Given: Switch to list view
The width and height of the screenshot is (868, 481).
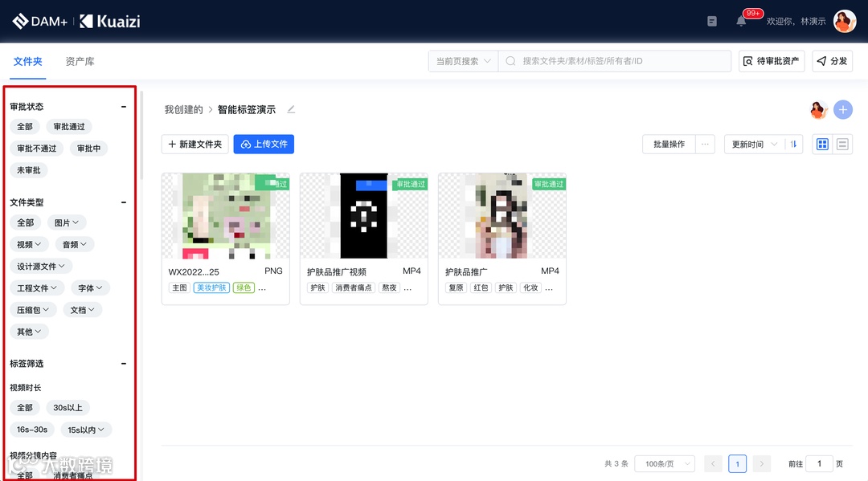Looking at the screenshot, I should pyautogui.click(x=842, y=145).
